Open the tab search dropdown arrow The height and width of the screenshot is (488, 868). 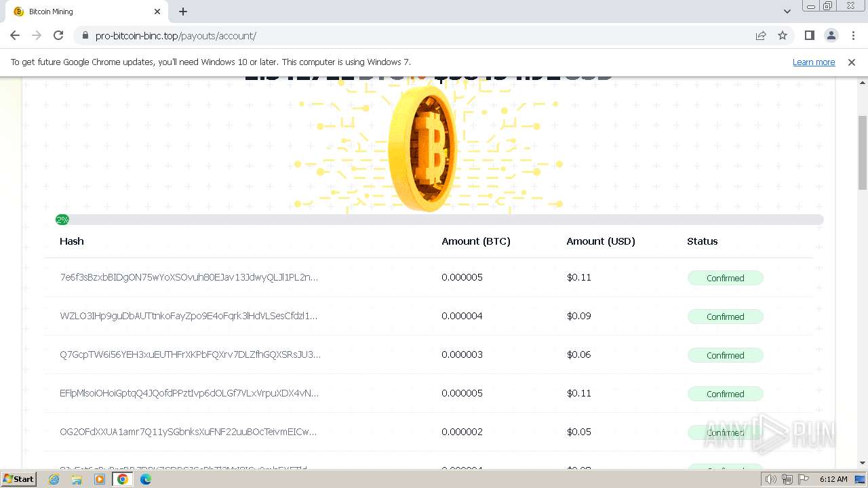[787, 12]
